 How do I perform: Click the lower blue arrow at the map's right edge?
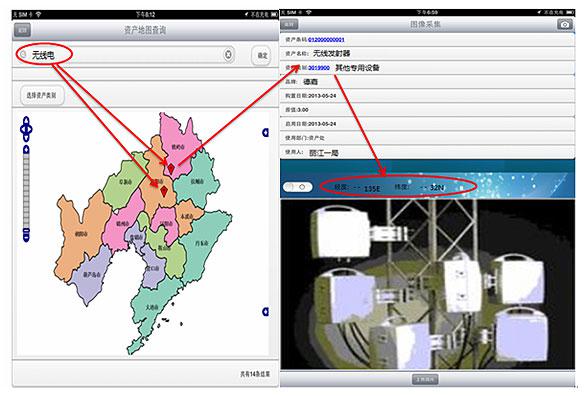[x=265, y=312]
